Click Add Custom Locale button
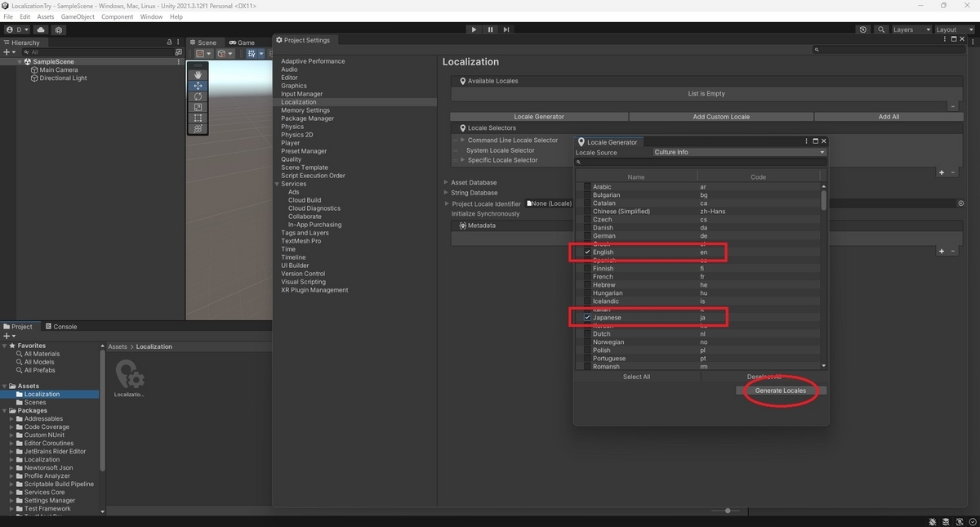This screenshot has height=527, width=980. click(x=721, y=117)
